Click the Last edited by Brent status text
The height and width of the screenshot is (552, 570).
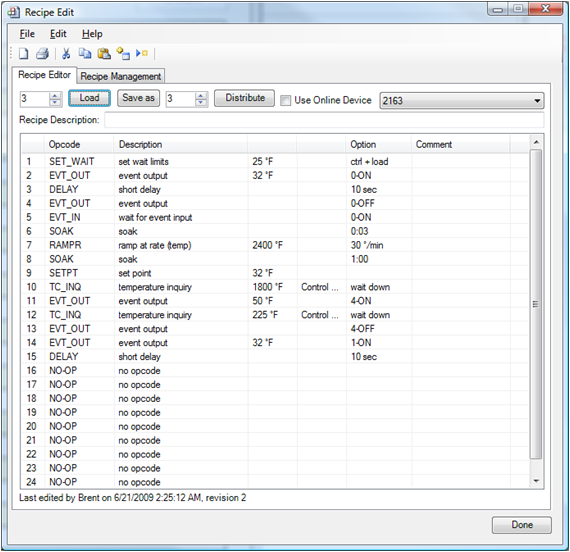(x=133, y=498)
